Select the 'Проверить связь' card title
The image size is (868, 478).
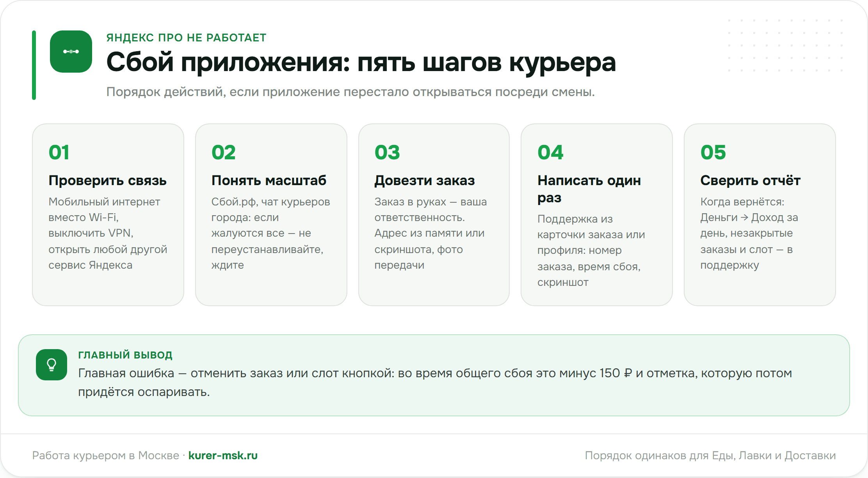pos(108,180)
